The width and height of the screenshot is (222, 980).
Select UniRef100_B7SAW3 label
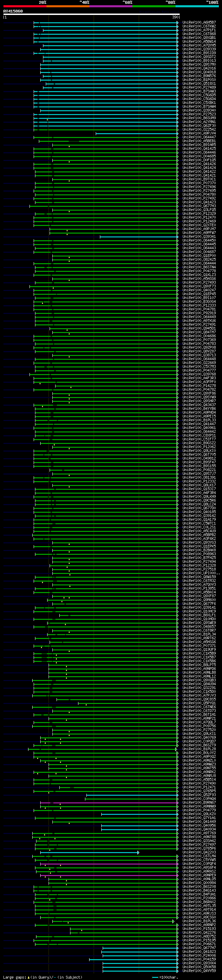[199, 91]
